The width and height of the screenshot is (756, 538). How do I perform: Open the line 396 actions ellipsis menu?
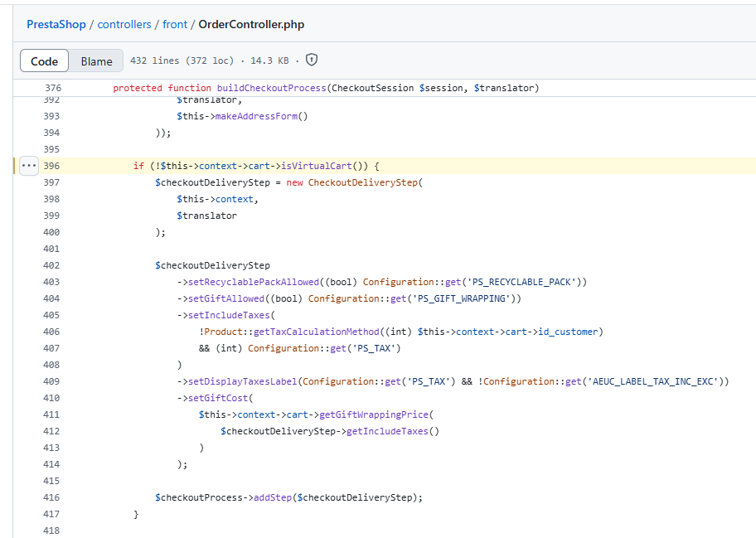(x=29, y=166)
